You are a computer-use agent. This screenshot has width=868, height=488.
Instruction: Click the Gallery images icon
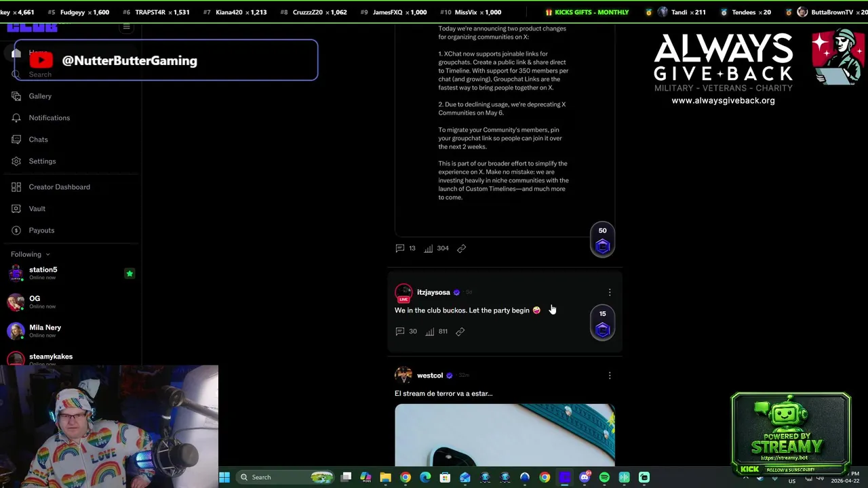tap(16, 96)
